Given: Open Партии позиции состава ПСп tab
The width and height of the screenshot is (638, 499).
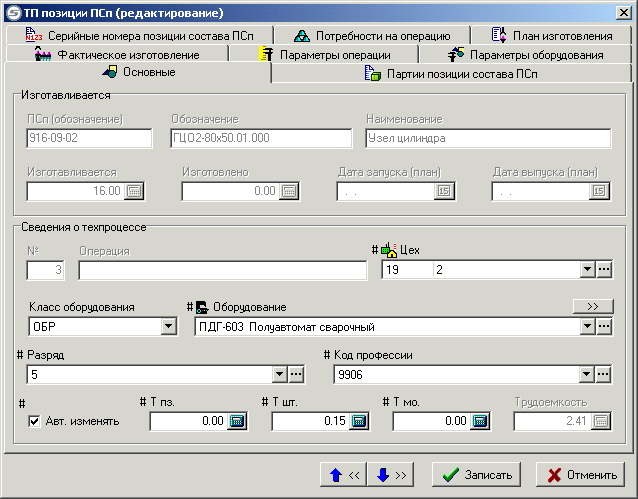Looking at the screenshot, I should click(452, 73).
